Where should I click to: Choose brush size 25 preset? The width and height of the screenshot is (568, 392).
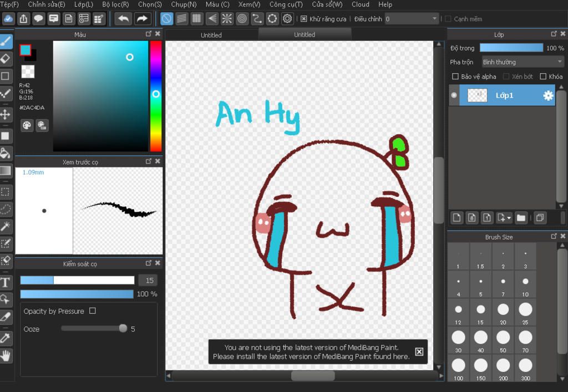click(525, 312)
